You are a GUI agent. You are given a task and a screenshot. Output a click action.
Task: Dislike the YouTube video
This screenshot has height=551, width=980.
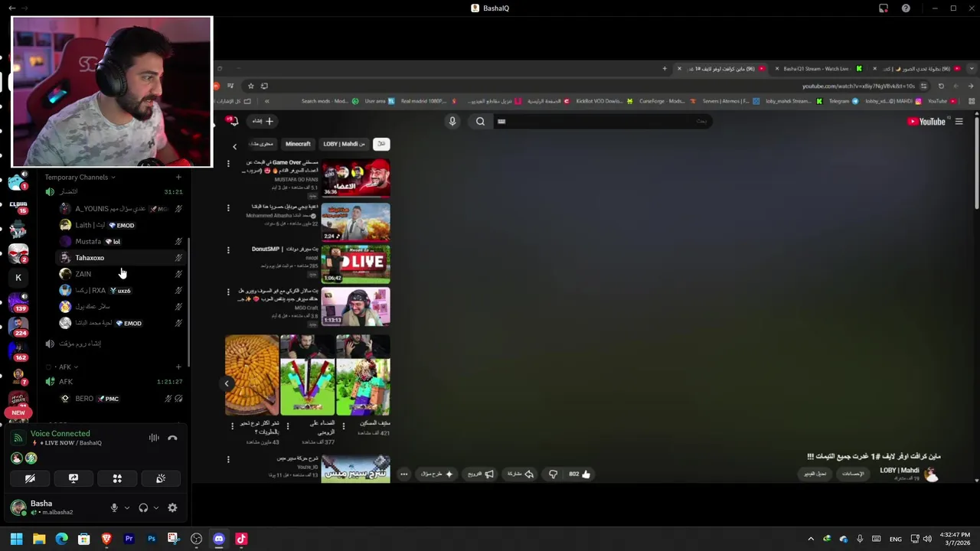point(553,474)
